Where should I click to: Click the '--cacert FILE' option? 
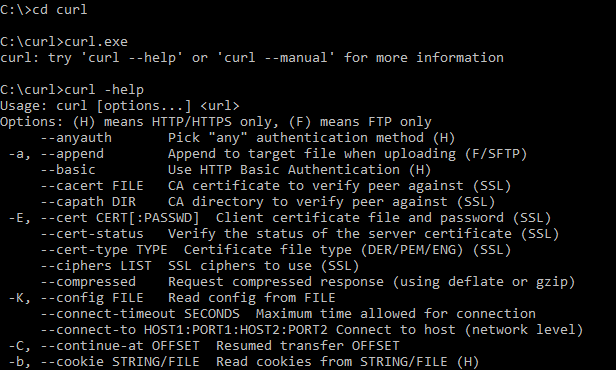(x=92, y=186)
